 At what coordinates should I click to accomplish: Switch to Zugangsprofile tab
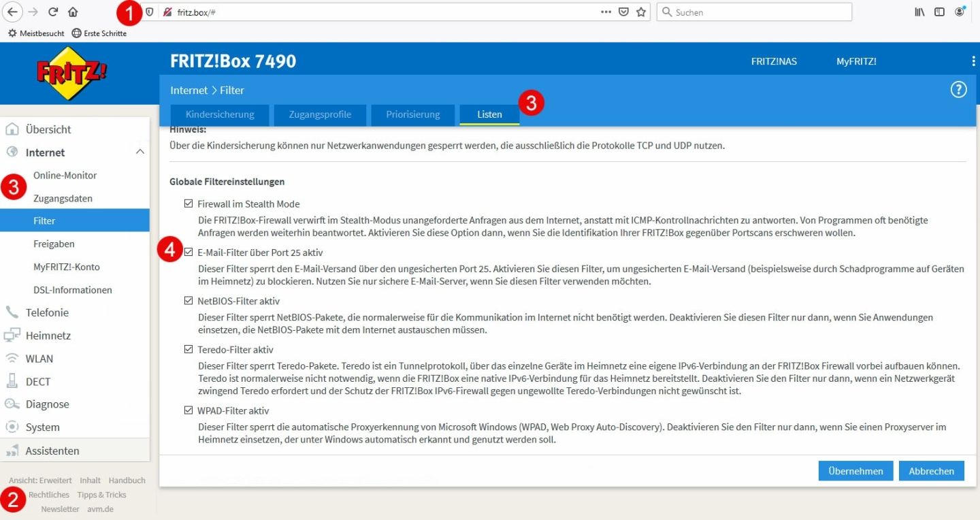tap(320, 114)
